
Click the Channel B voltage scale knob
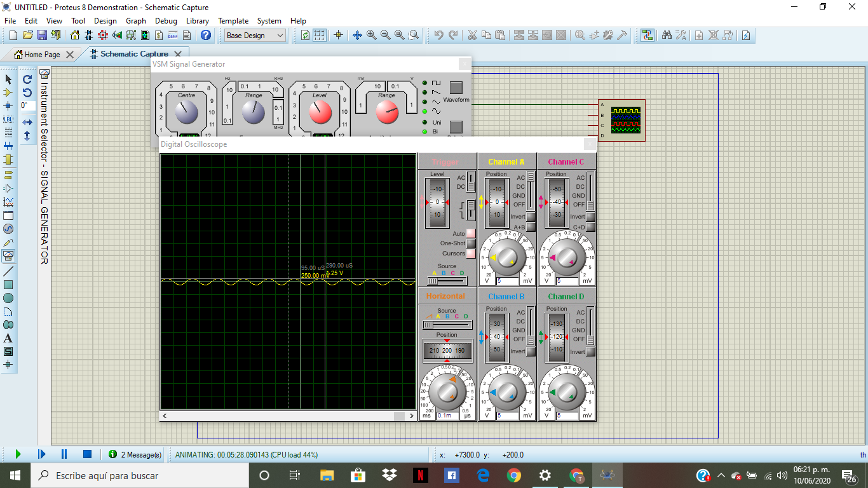[507, 392]
